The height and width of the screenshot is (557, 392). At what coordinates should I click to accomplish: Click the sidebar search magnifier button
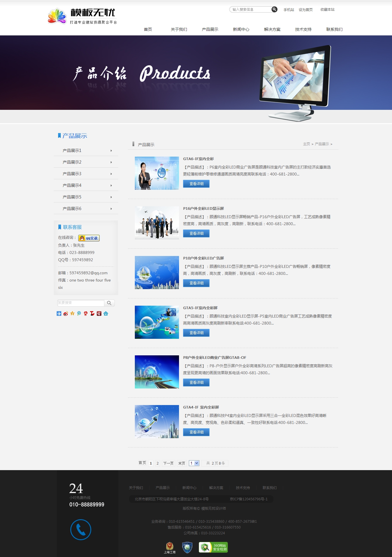pos(109,303)
